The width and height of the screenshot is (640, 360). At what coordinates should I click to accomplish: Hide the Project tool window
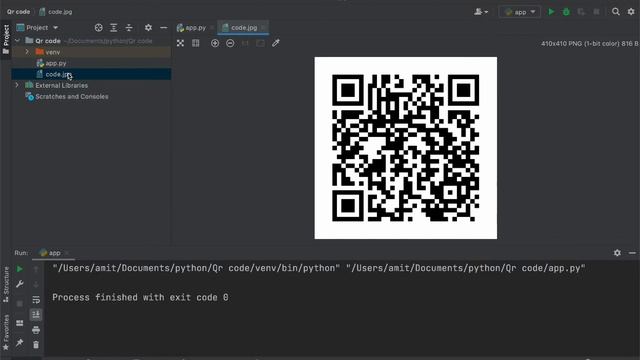[164, 28]
